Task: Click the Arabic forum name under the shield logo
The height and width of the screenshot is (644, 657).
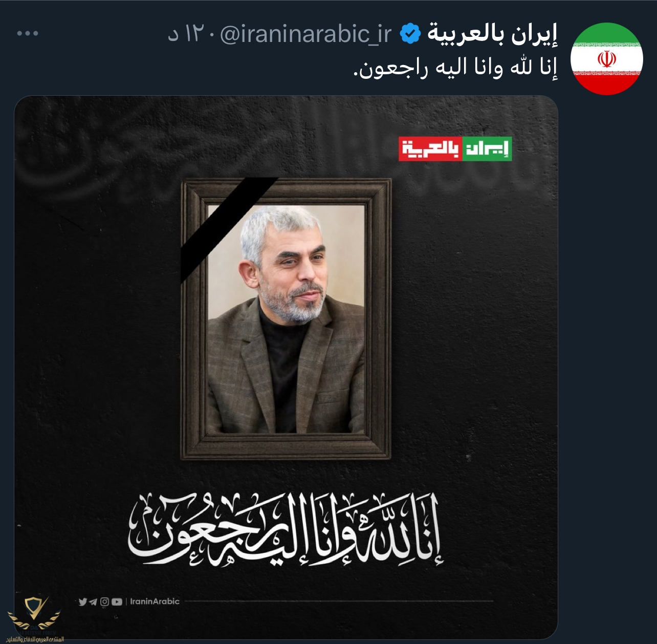Action: [35, 639]
